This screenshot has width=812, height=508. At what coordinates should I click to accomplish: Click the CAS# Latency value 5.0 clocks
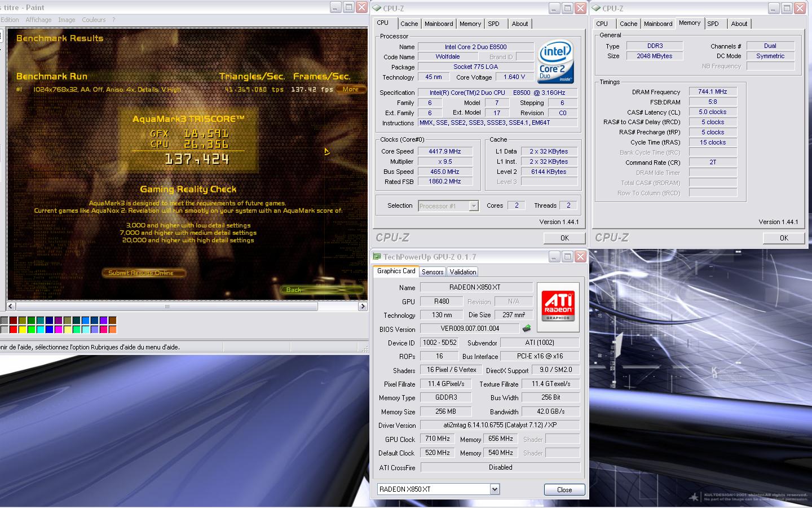(x=713, y=112)
